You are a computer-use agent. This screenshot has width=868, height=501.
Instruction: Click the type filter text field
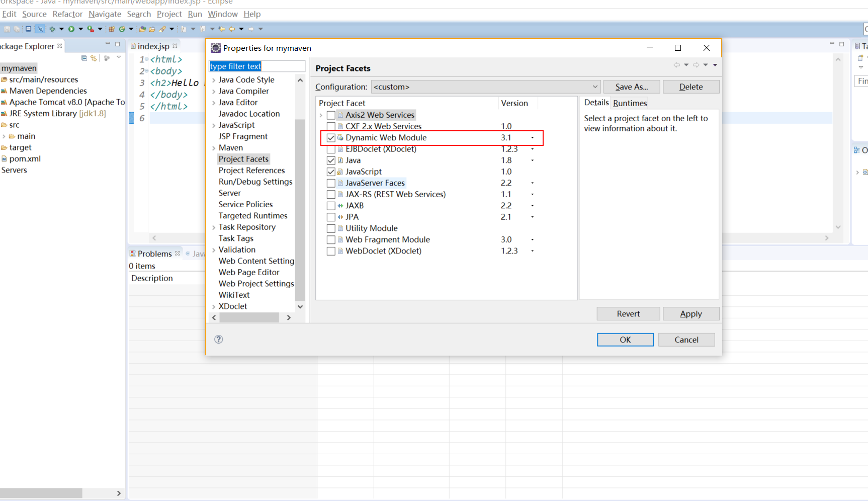[256, 66]
